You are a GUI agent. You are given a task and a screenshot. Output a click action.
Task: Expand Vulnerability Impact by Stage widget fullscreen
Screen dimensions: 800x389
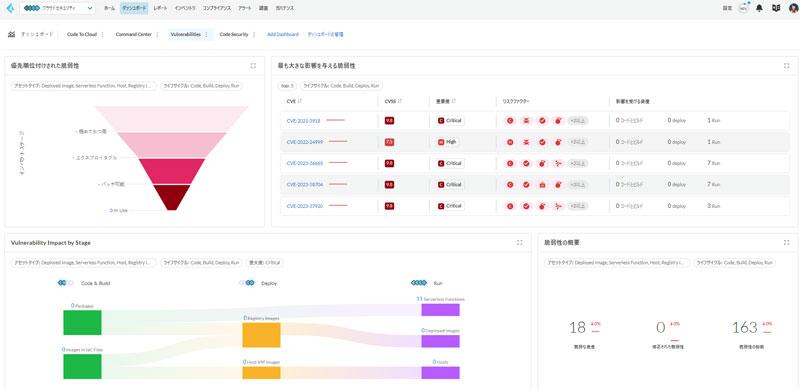(519, 242)
